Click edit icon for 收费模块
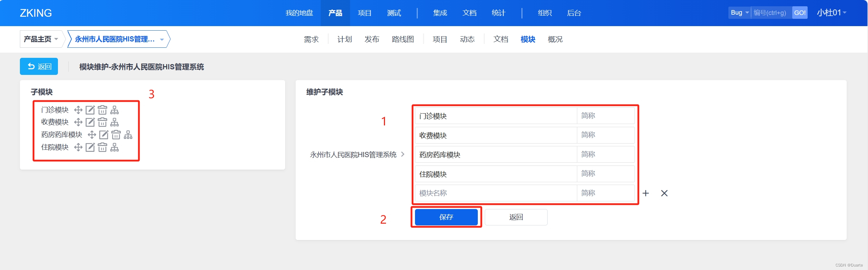This screenshot has height=270, width=868. point(90,122)
